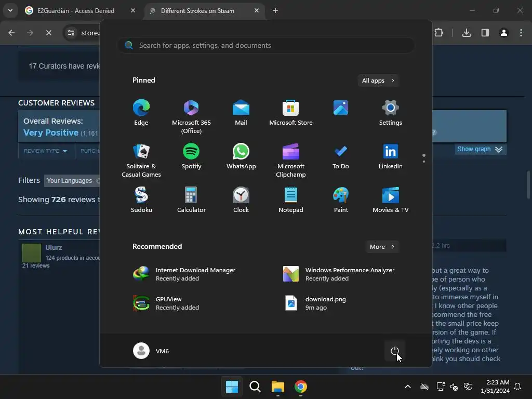Open the Sudoku game

pyautogui.click(x=141, y=200)
